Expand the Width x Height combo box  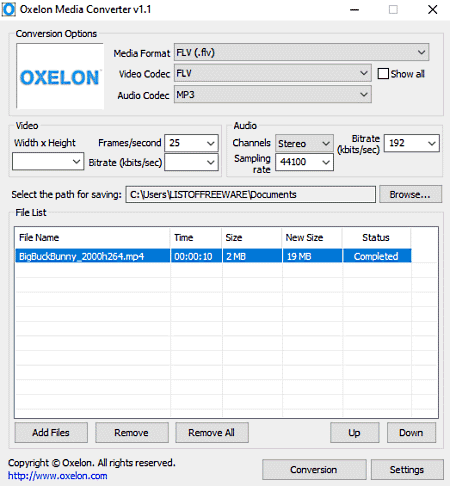pyautogui.click(x=48, y=162)
